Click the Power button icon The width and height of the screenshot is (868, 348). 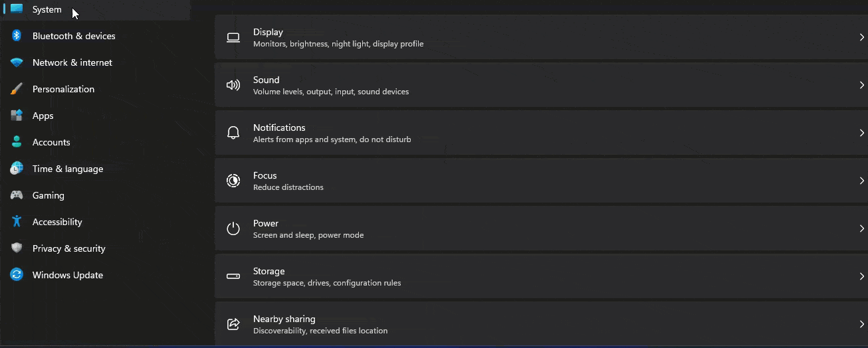[233, 228]
